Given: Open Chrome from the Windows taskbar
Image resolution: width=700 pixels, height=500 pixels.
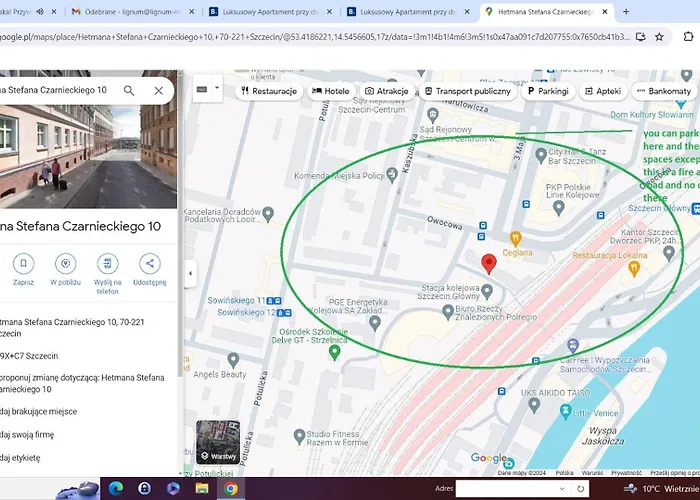Looking at the screenshot, I should (231, 488).
